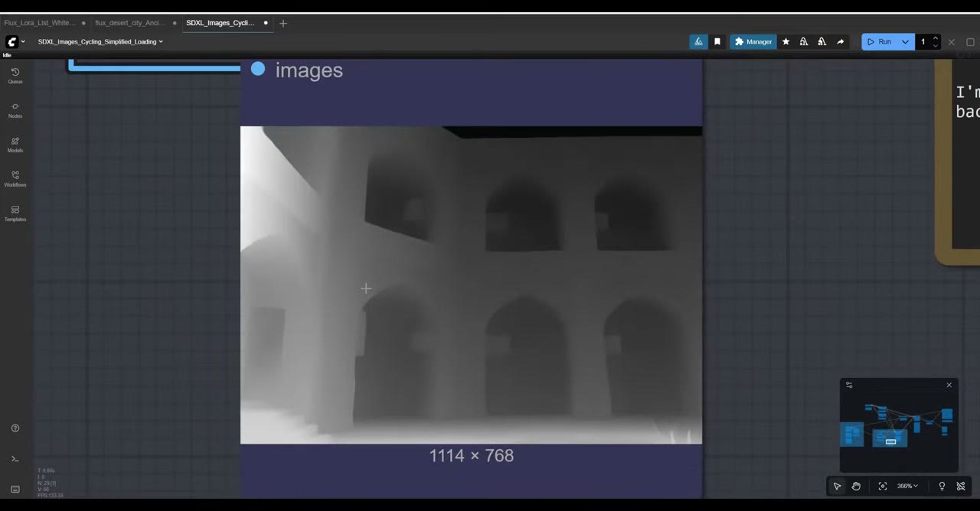The image size is (980, 511).
Task: Click the ComfyUI logo menu
Action: point(11,41)
